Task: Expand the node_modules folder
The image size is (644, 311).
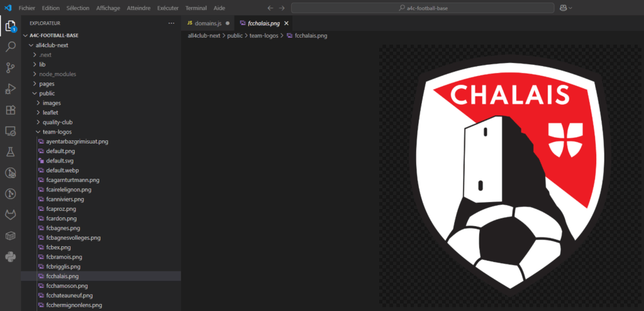Action: [x=57, y=74]
